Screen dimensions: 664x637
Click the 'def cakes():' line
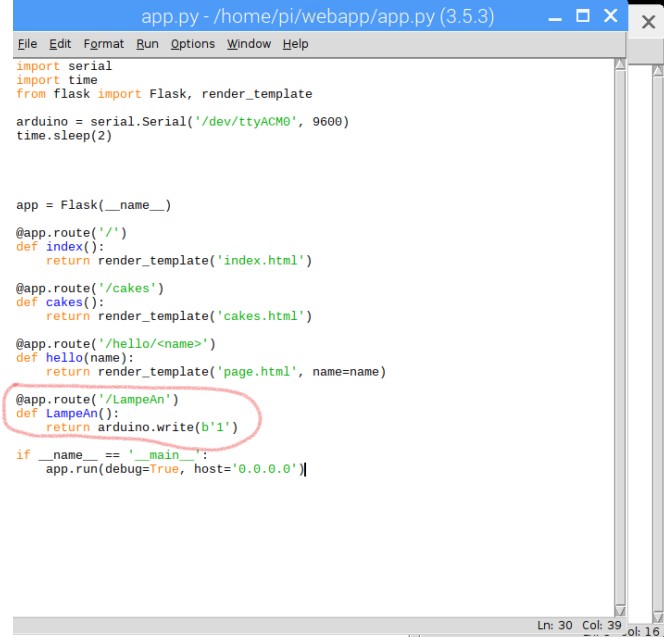click(x=60, y=302)
